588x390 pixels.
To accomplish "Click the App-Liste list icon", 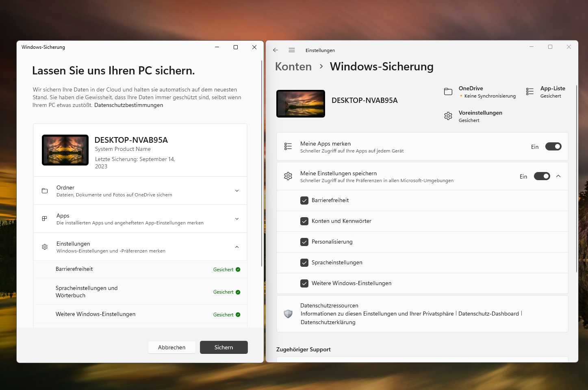I will (530, 92).
